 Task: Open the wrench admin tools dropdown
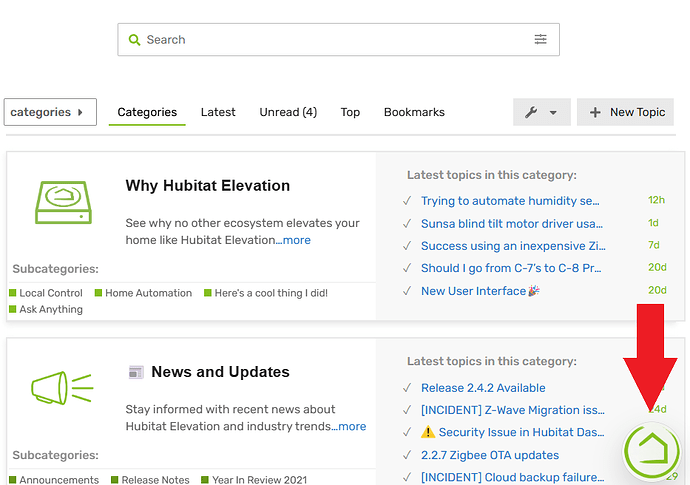541,112
